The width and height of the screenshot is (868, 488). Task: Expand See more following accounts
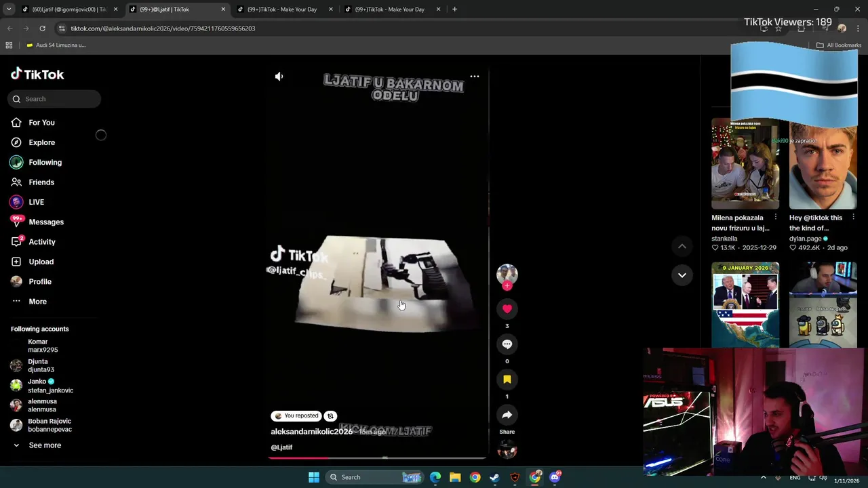pyautogui.click(x=45, y=445)
